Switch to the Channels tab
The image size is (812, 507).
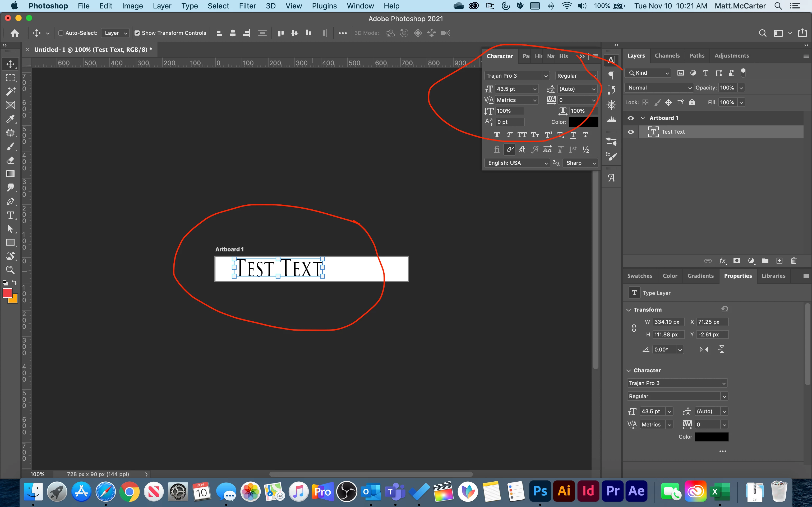pos(667,56)
